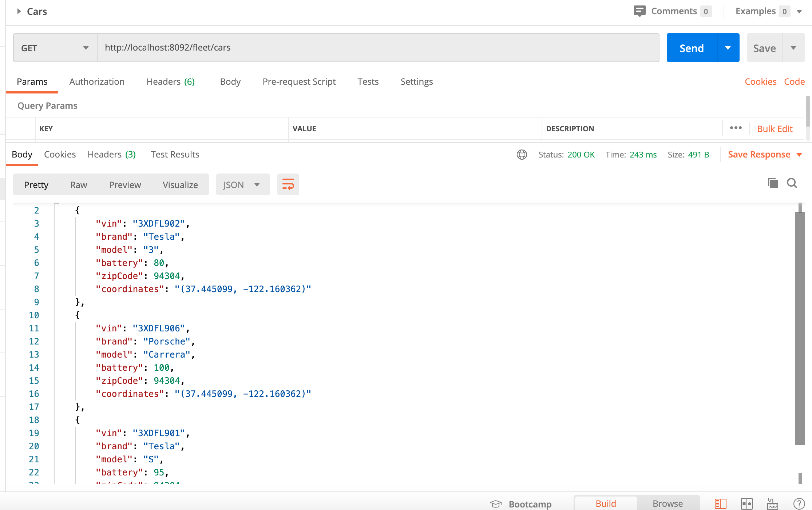812x510 pixels.
Task: Expand the Save dropdown arrow
Action: tap(793, 47)
